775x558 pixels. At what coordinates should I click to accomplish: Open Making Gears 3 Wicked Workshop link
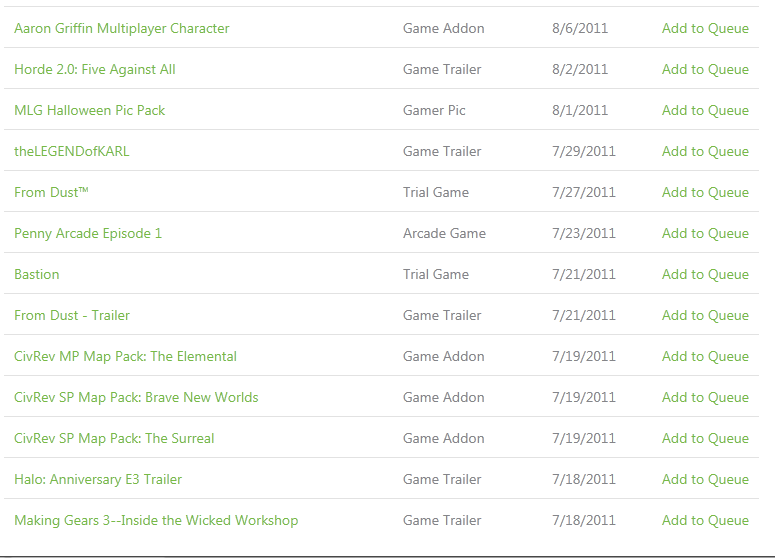pos(156,521)
